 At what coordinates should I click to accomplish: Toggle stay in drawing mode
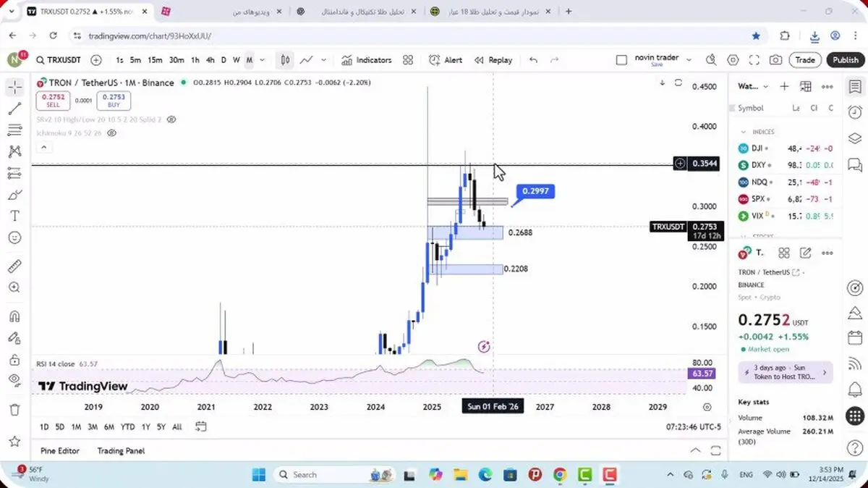pyautogui.click(x=14, y=338)
